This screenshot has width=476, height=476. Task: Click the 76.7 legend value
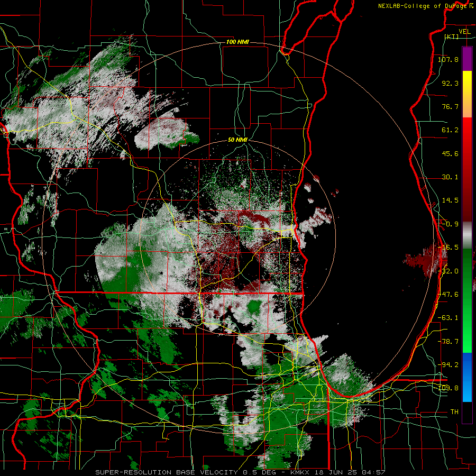[450, 106]
